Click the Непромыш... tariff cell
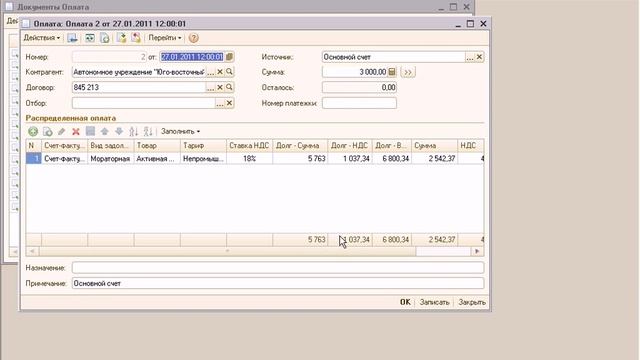 (203, 158)
